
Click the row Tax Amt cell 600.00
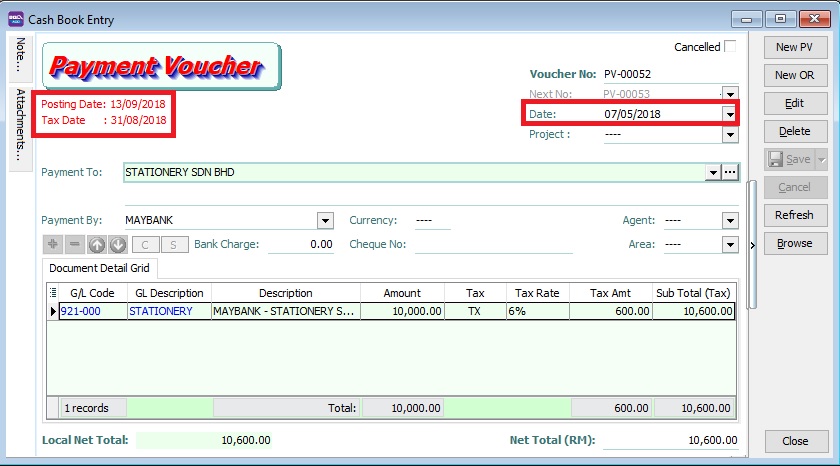[611, 311]
